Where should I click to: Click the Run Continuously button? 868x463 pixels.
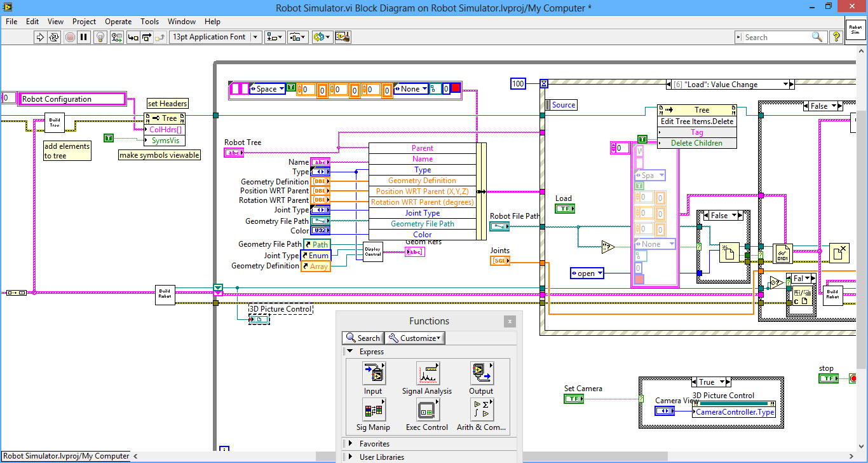point(54,37)
